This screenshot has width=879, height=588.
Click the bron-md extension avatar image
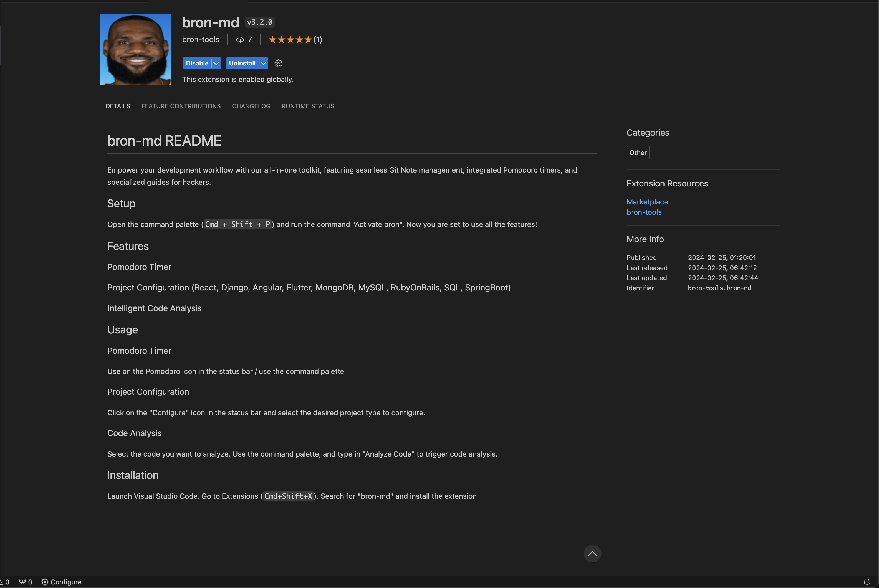tap(135, 49)
